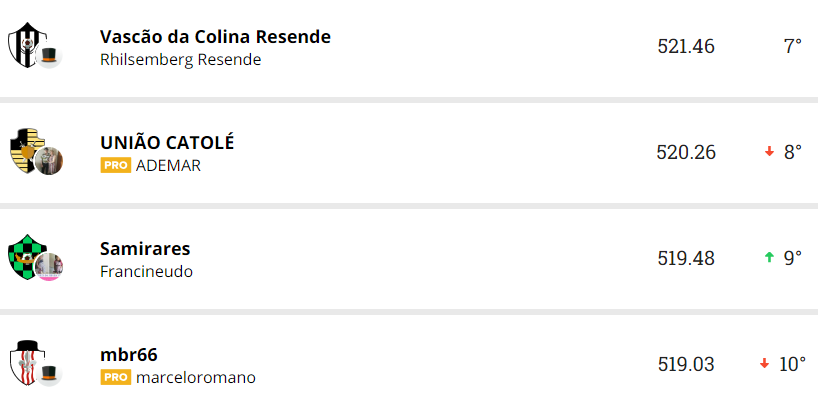Click the green up arrow beside 9°
Image resolution: width=818 pixels, height=413 pixels.
tap(769, 258)
